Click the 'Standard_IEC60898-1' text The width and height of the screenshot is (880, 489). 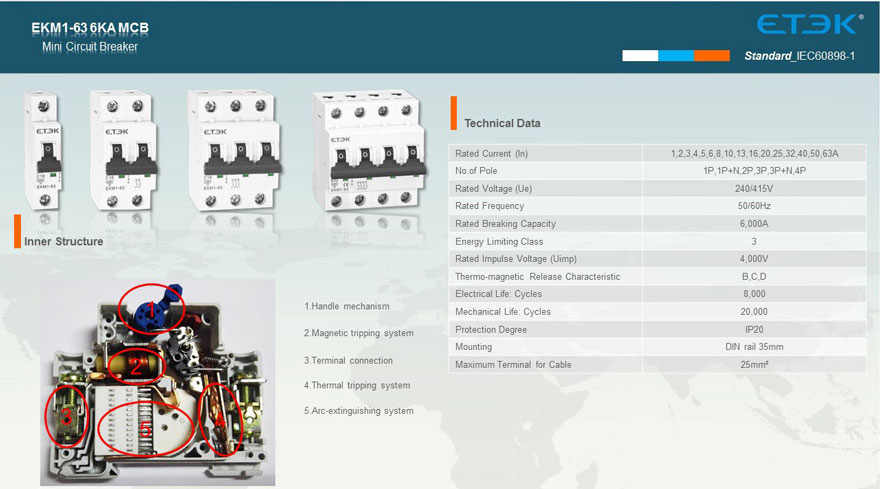click(x=799, y=56)
